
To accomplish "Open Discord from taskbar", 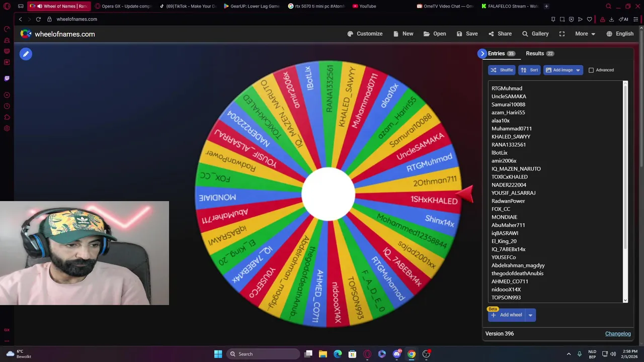I will point(396,354).
